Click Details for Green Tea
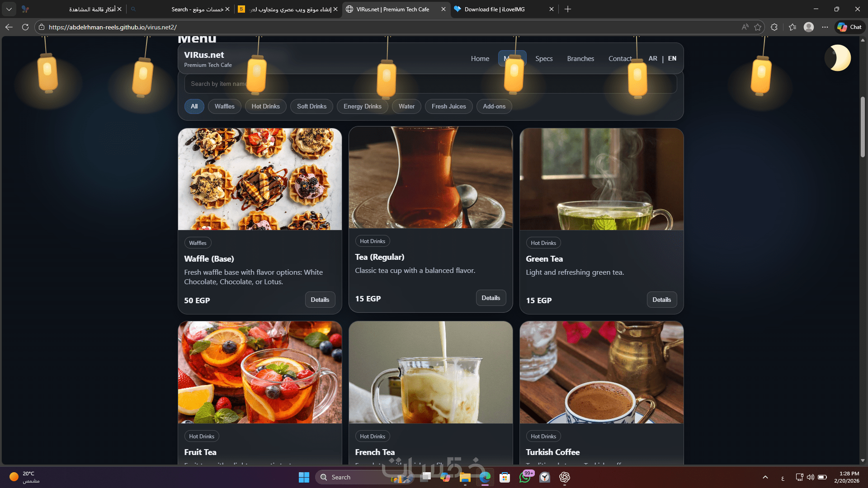 click(x=661, y=300)
